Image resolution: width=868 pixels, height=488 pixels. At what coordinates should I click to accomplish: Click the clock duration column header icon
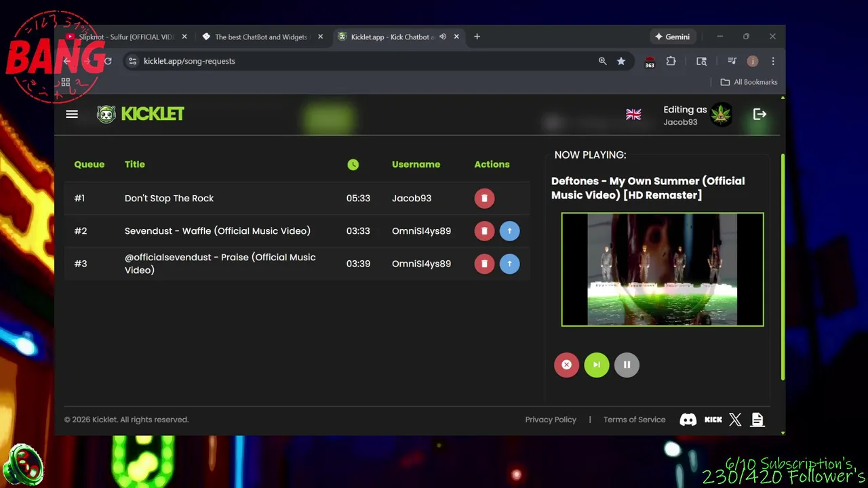click(353, 165)
